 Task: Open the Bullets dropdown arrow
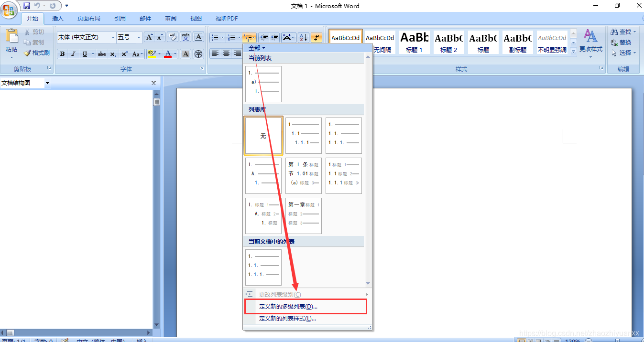(222, 37)
